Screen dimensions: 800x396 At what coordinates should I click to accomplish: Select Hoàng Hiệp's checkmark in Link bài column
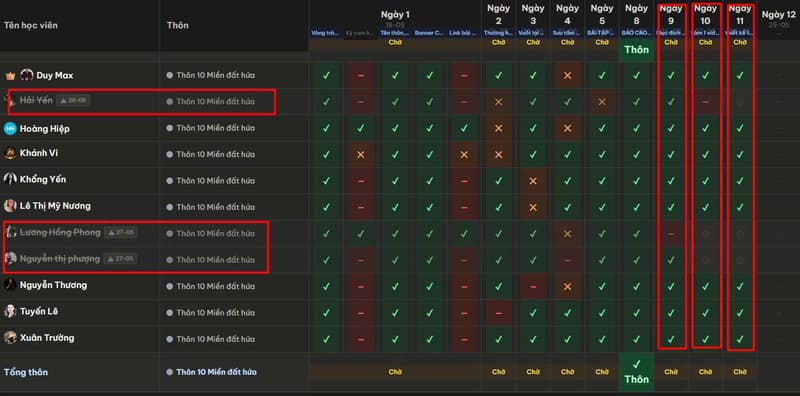[x=464, y=129]
